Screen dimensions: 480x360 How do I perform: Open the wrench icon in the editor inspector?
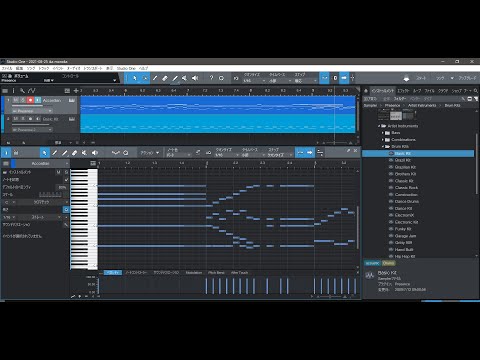pos(66,225)
